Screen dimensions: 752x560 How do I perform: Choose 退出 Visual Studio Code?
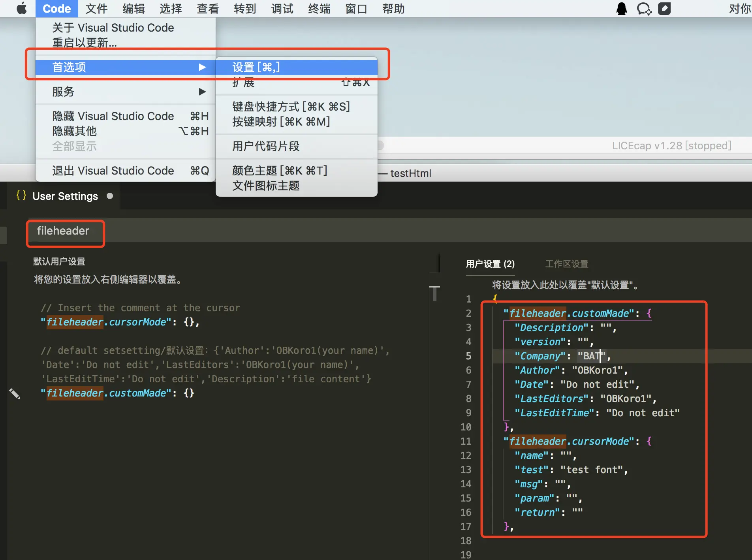point(126,171)
